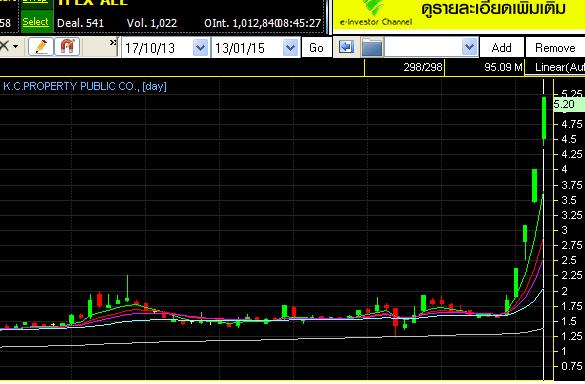Viewport: 585px width, 384px height.
Task: Click the Remove button
Action: (555, 48)
